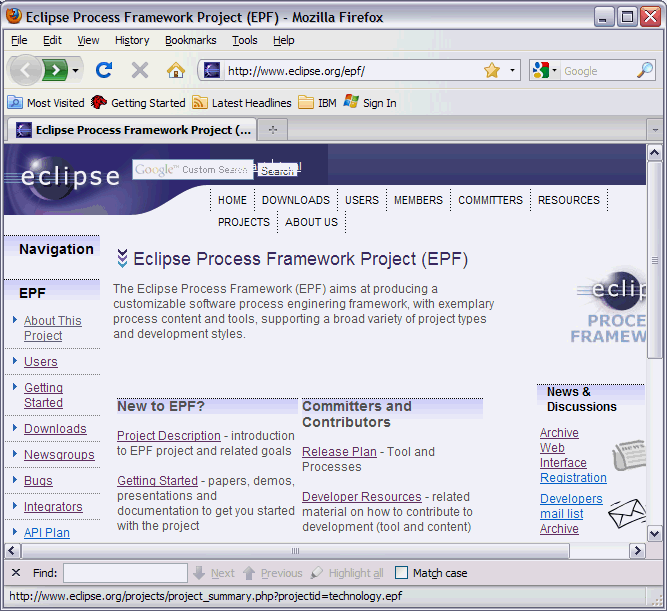The height and width of the screenshot is (611, 667).
Task: Open the Developer Resources link
Action: (x=362, y=497)
